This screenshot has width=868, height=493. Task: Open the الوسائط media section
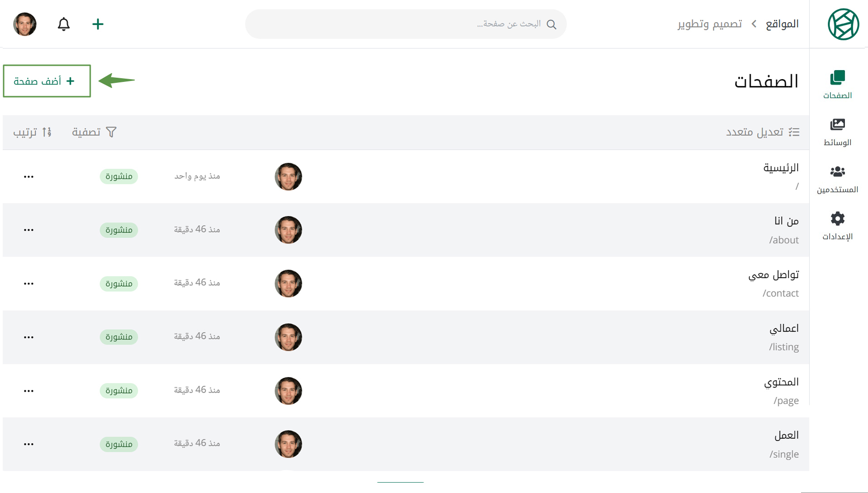837,132
